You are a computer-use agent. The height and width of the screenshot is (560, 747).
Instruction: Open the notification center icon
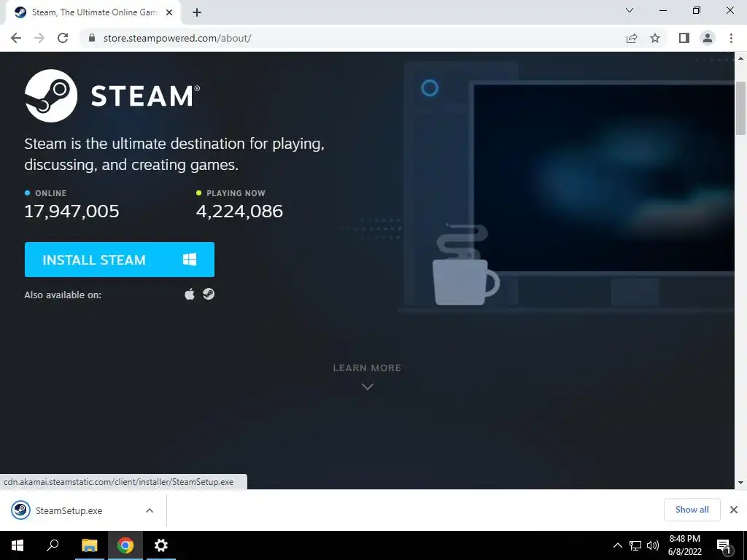(x=724, y=545)
